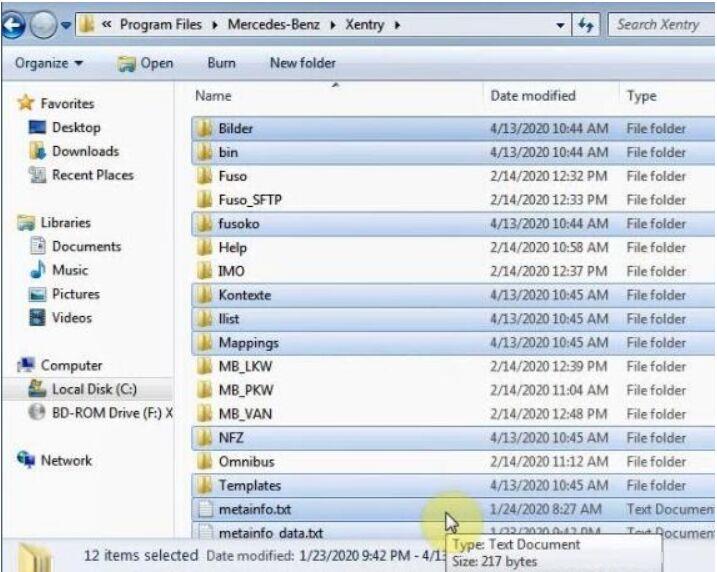Image resolution: width=717 pixels, height=572 pixels.
Task: Expand the arrow after Xentry
Action: 397,25
